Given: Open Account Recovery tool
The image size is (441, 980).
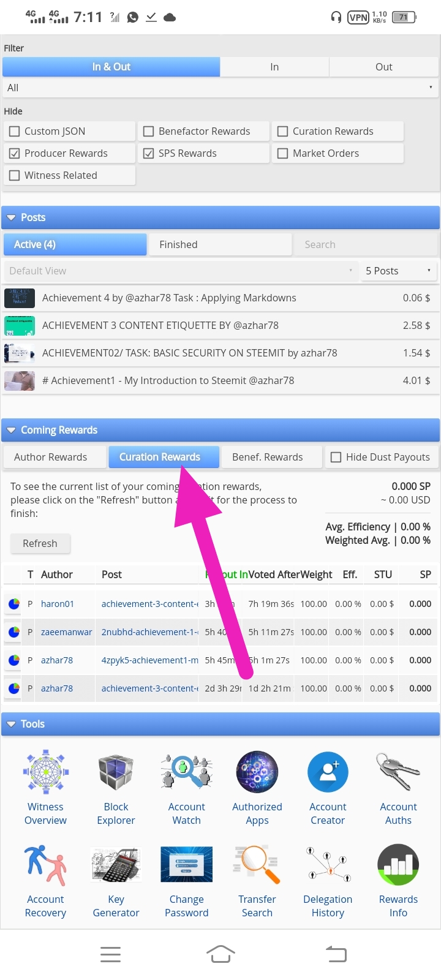Looking at the screenshot, I should (45, 881).
